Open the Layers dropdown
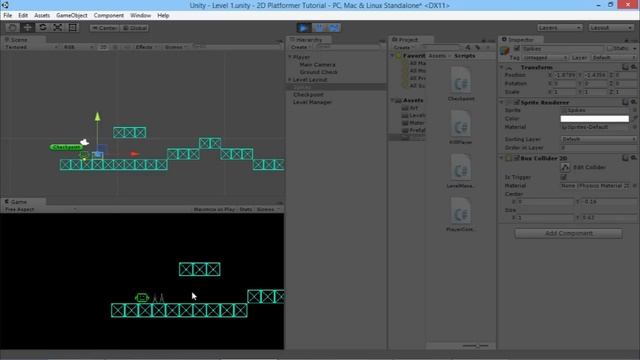640x360 pixels. tap(560, 28)
